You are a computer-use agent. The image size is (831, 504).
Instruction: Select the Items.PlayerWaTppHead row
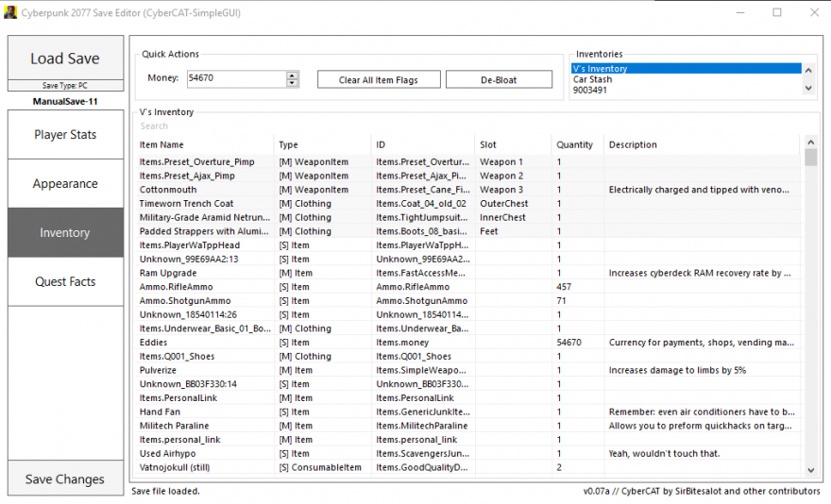pos(469,244)
